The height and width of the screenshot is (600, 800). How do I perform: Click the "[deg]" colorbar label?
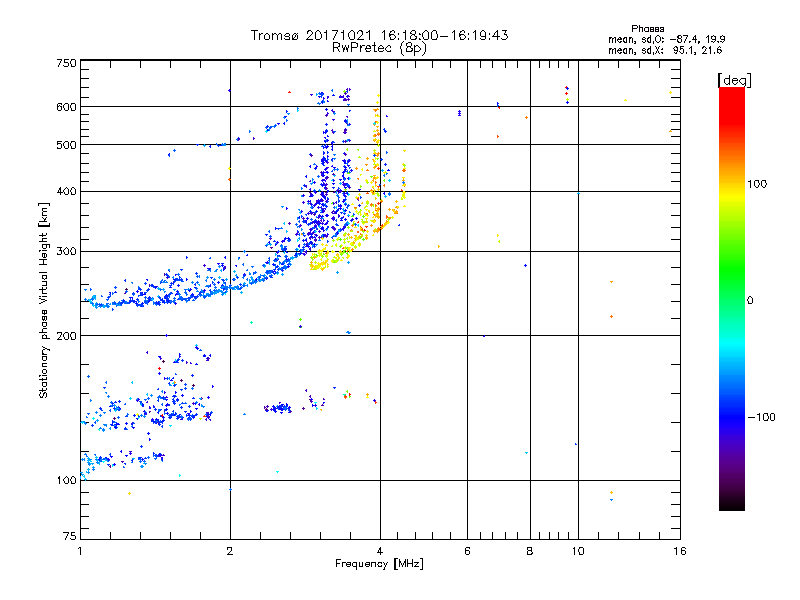pos(734,80)
